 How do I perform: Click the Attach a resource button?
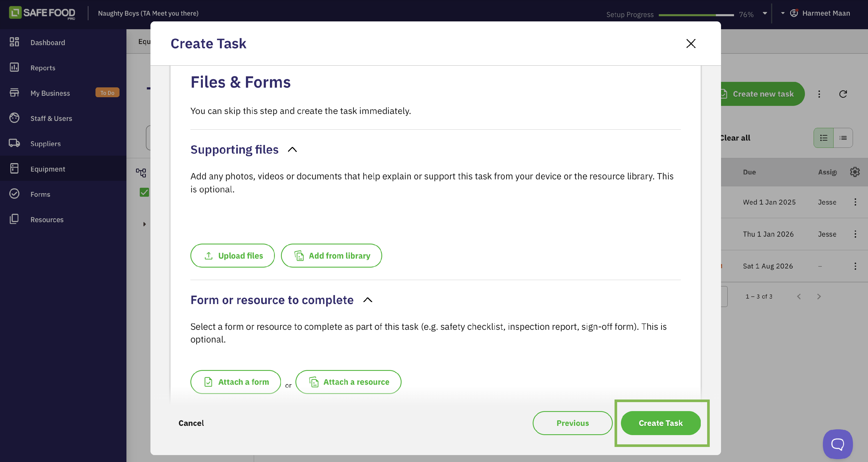348,382
